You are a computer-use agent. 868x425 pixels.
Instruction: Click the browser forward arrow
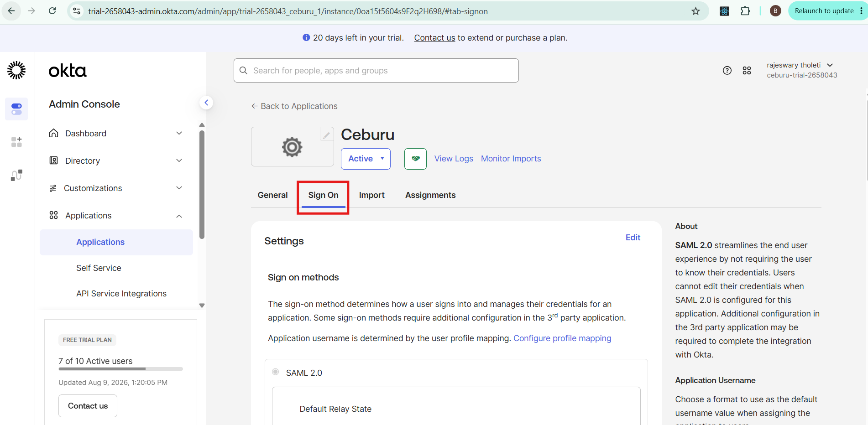[31, 11]
